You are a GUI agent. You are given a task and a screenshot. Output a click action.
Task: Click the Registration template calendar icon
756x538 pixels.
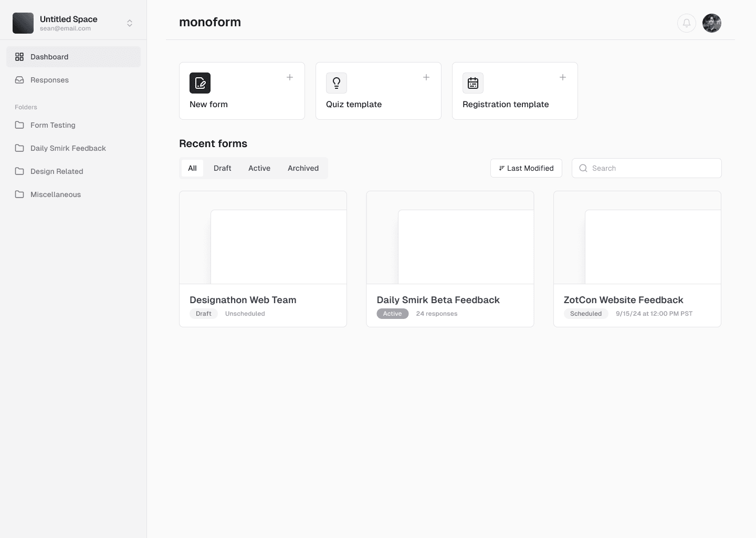[x=472, y=83]
